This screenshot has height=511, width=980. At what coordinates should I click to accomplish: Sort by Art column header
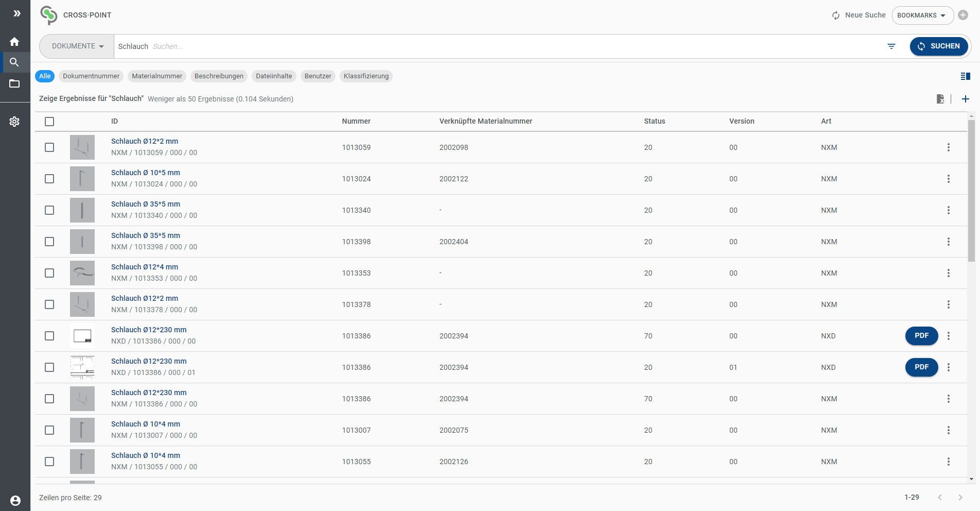coord(826,122)
